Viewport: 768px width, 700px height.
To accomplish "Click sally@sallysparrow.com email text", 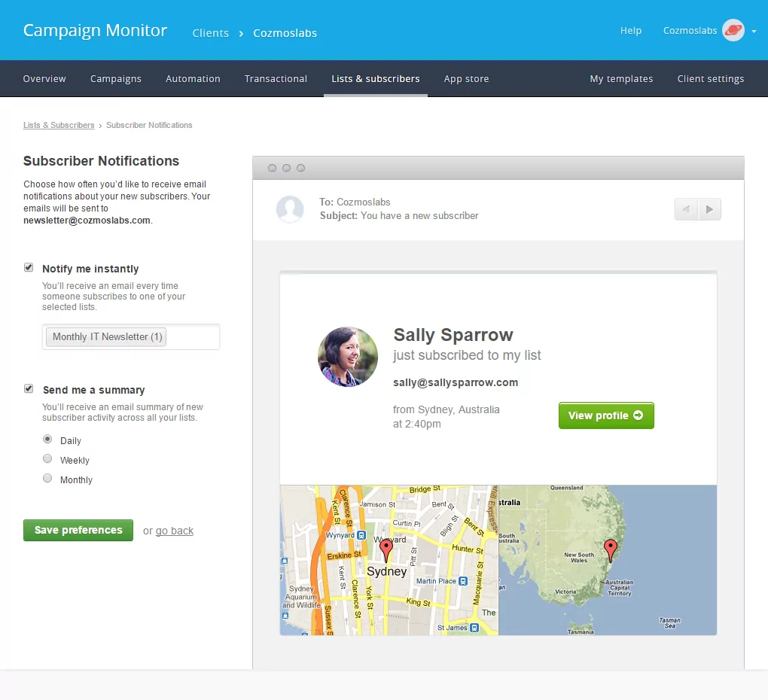I will point(456,383).
